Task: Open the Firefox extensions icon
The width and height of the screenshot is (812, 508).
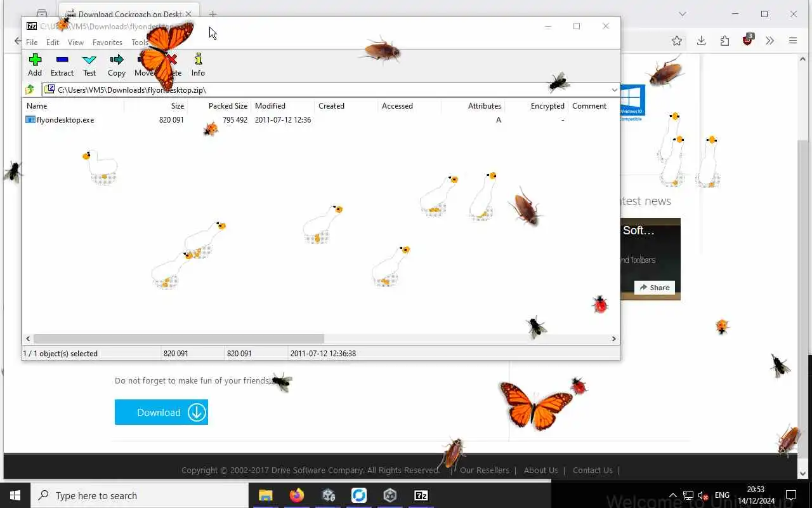Action: pyautogui.click(x=724, y=41)
